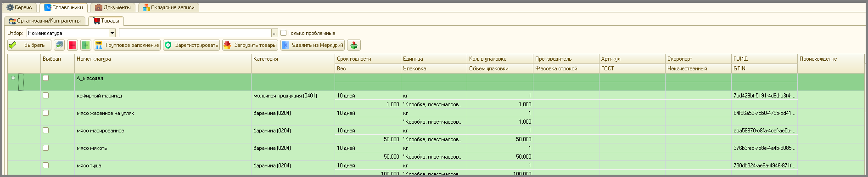Click GUID cell starting 376b3fed
Viewport: 868px width, 177px height.
tap(764, 148)
